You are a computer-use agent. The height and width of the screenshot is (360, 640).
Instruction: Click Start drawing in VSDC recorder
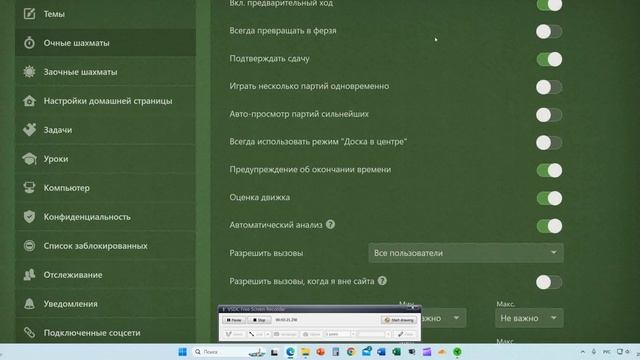pos(399,320)
